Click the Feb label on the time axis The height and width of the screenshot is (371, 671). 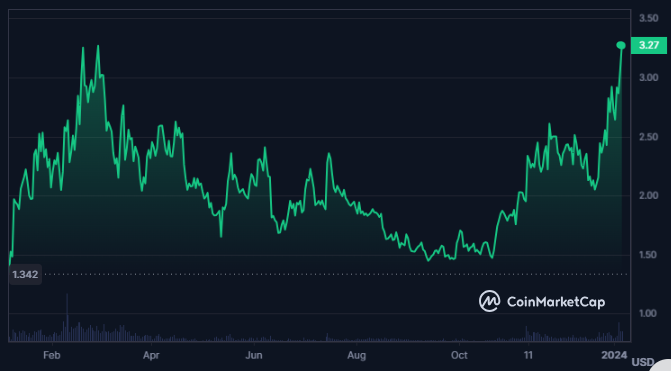[52, 356]
